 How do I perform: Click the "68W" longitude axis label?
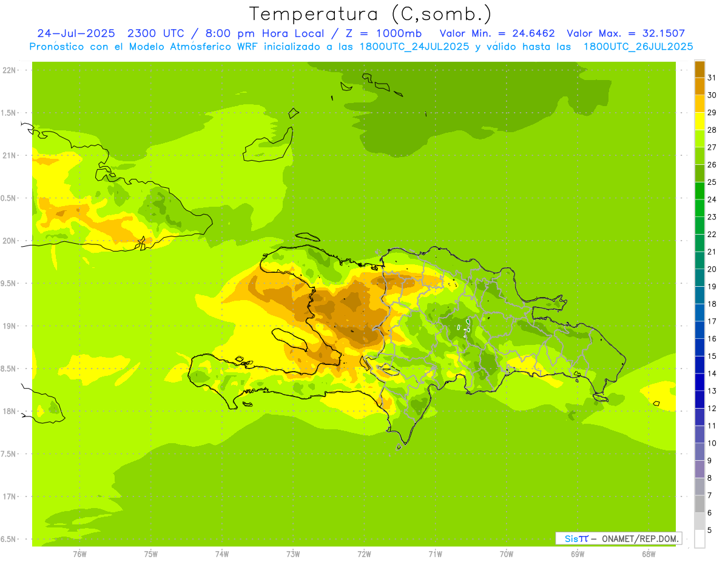tap(649, 554)
